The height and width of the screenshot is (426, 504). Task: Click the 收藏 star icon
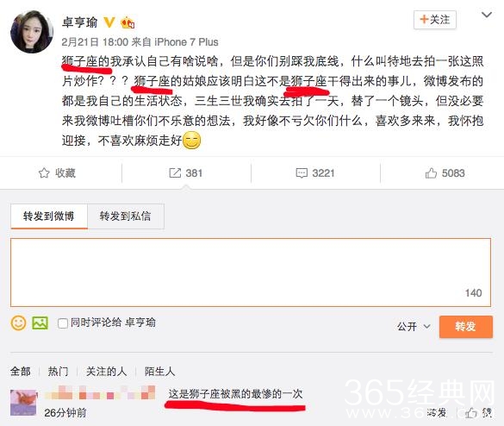[x=44, y=173]
